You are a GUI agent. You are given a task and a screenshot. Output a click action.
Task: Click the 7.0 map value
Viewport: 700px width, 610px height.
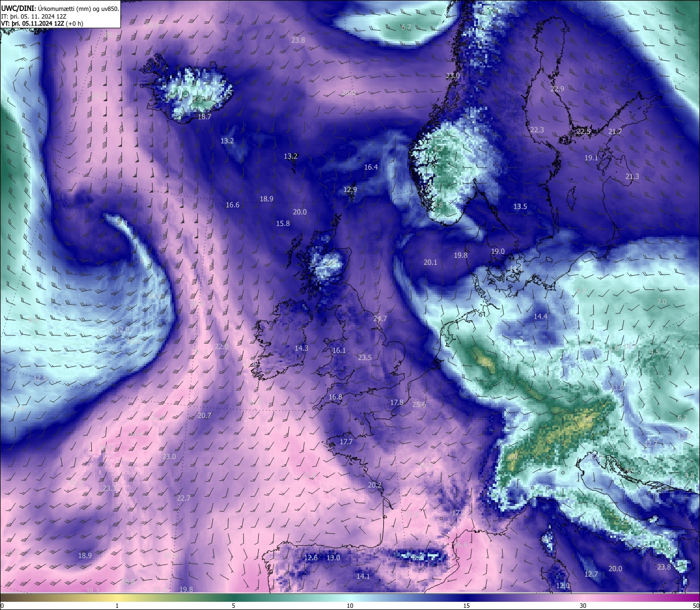662,302
